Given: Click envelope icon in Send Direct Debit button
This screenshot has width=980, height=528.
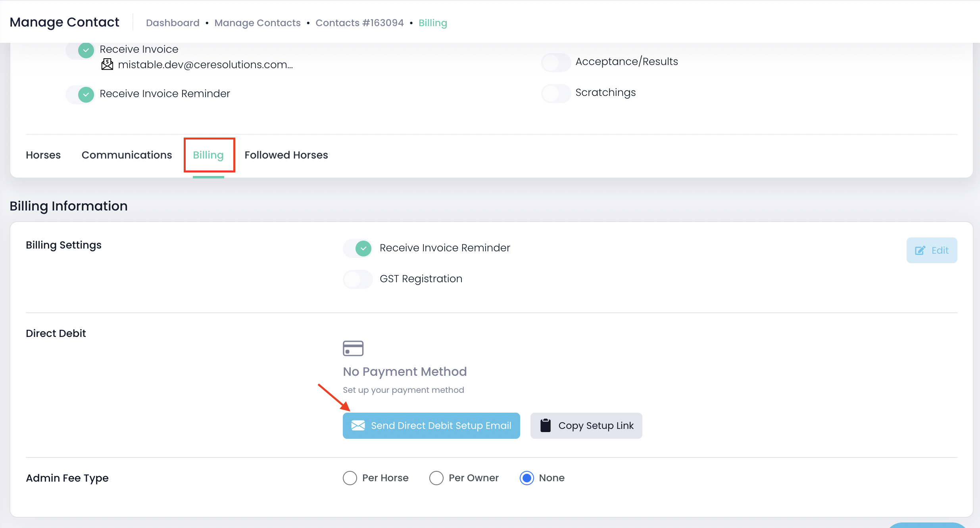Looking at the screenshot, I should [358, 425].
